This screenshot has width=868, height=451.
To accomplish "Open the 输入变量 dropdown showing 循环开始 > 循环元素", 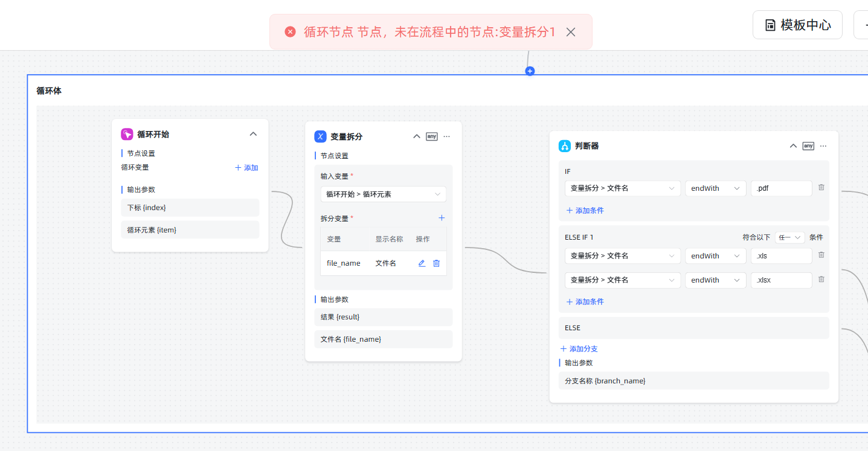I will 383,194.
